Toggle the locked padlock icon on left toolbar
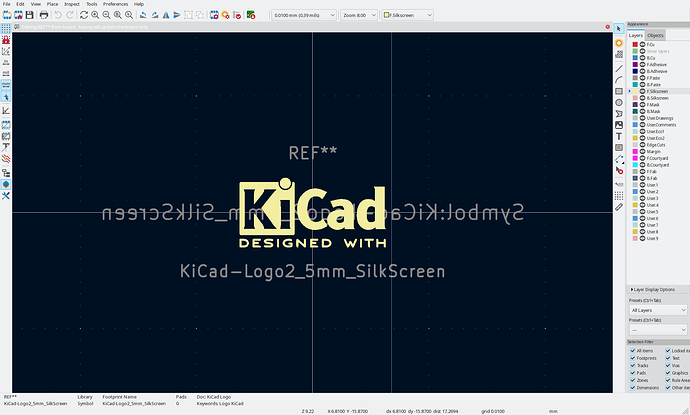The image size is (690, 415). [x=6, y=40]
